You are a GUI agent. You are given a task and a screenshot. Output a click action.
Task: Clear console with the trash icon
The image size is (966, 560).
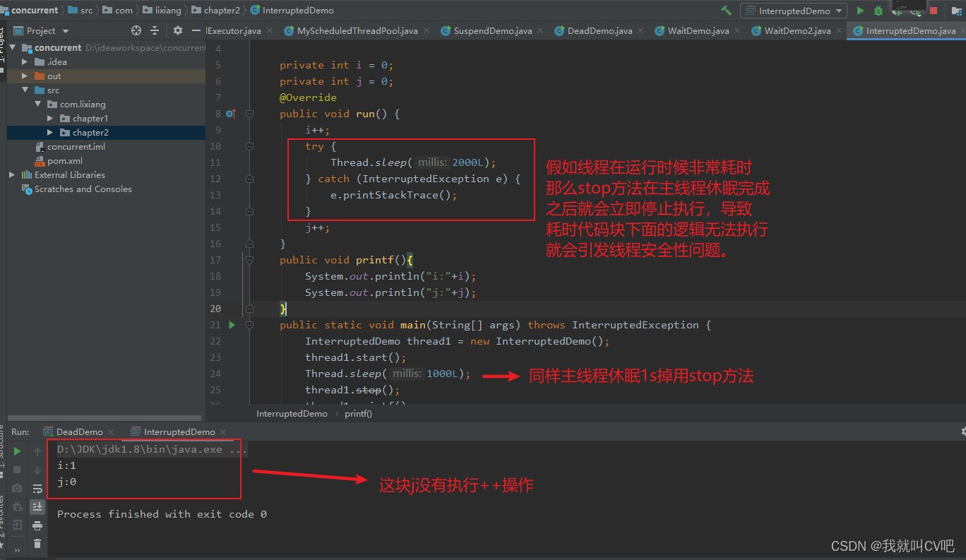37,543
